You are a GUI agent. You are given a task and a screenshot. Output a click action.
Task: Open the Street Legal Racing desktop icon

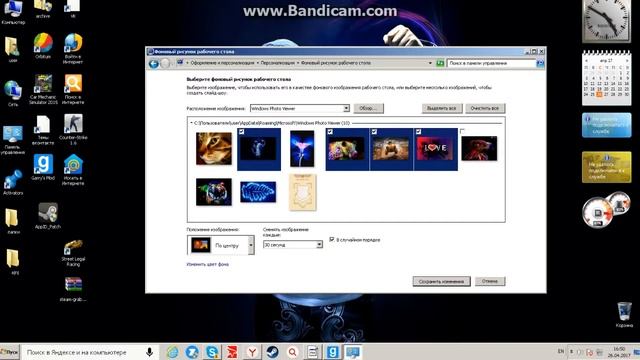tap(73, 253)
